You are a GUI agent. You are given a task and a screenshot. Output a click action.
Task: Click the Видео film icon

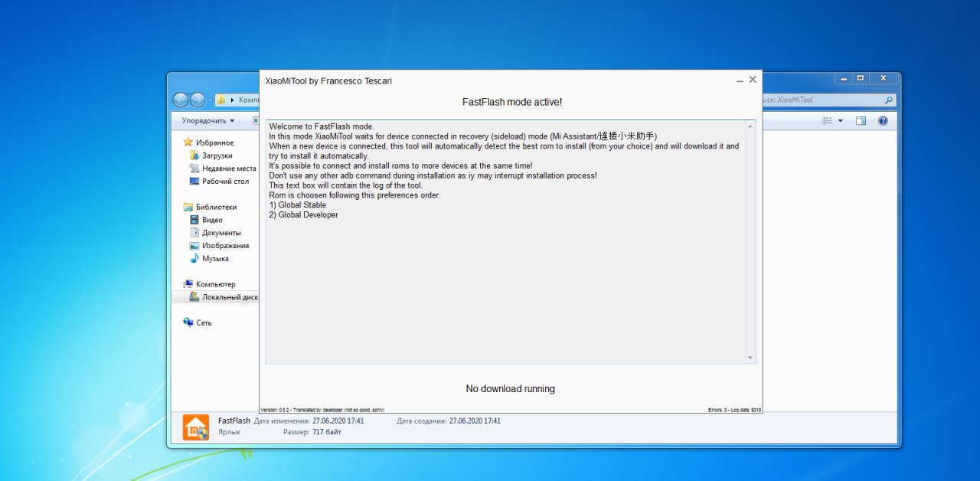pos(194,220)
